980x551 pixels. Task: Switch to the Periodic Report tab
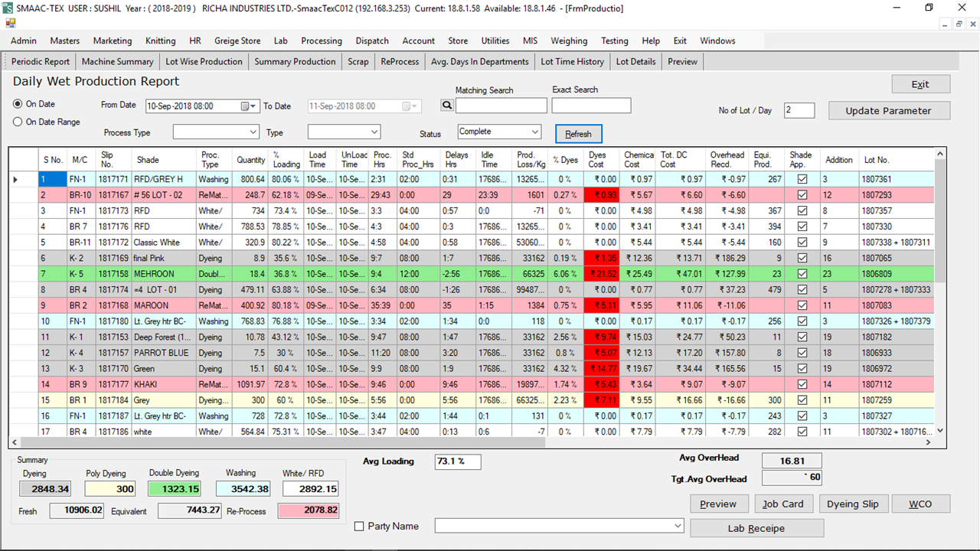(x=41, y=61)
